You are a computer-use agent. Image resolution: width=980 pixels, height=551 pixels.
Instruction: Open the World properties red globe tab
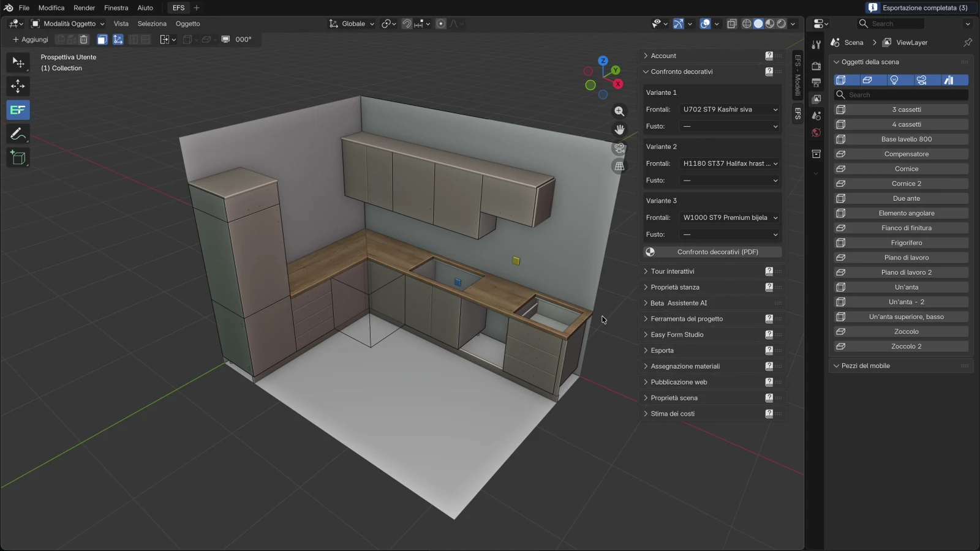[x=816, y=133]
